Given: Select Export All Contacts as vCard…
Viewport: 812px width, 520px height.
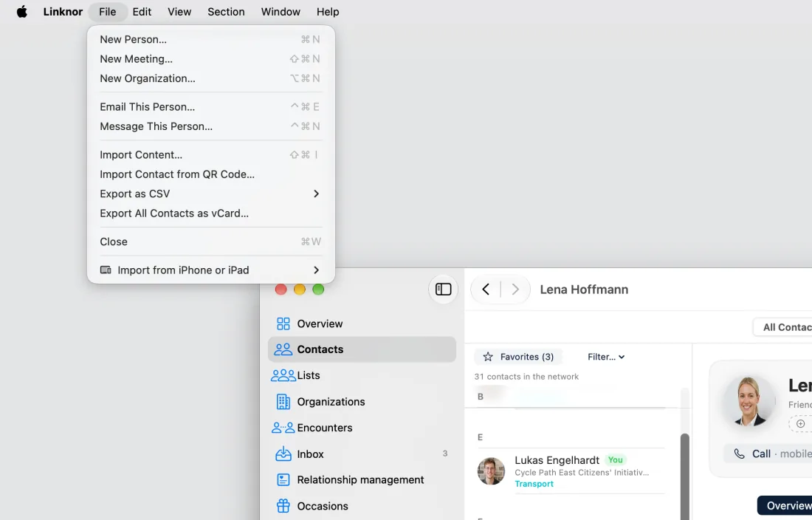Looking at the screenshot, I should click(x=211, y=213).
